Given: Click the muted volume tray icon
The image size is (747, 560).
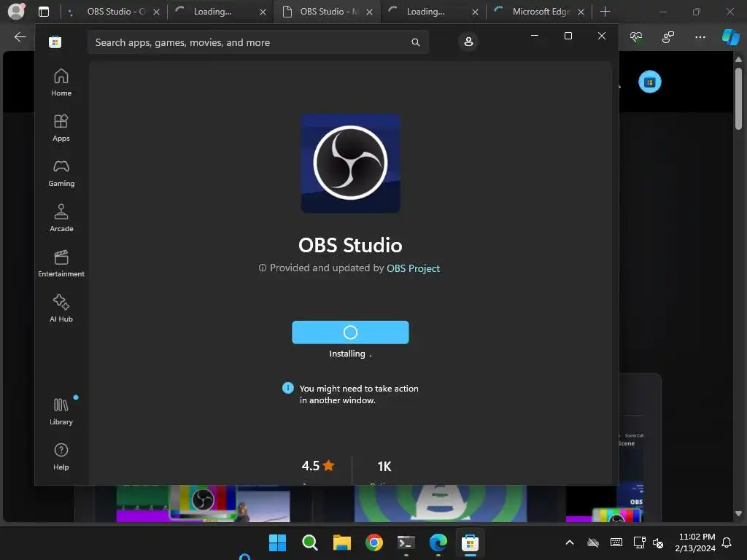Looking at the screenshot, I should click(658, 542).
